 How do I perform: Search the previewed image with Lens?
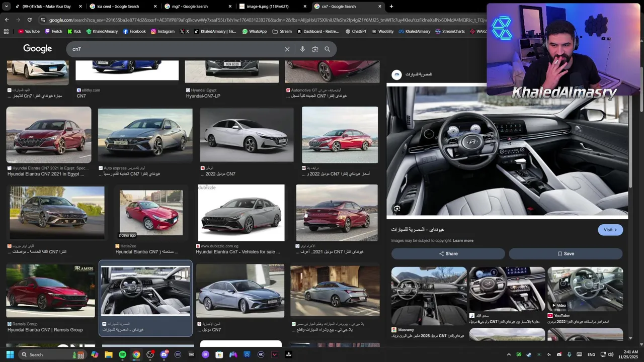click(x=397, y=208)
